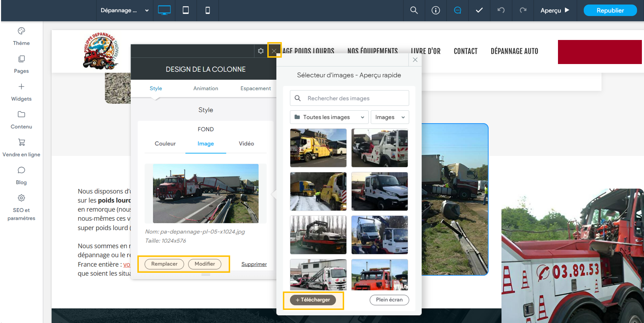
Task: Open the info icon in top bar
Action: (x=436, y=10)
